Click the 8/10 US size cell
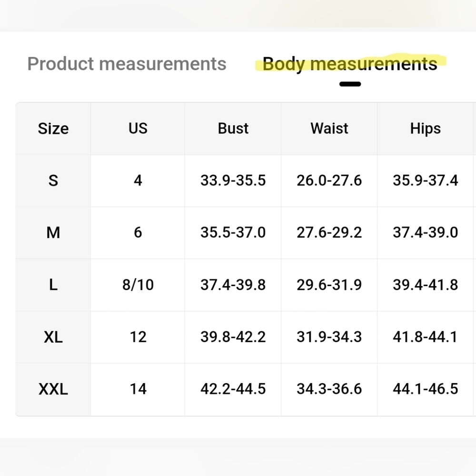 (x=138, y=285)
